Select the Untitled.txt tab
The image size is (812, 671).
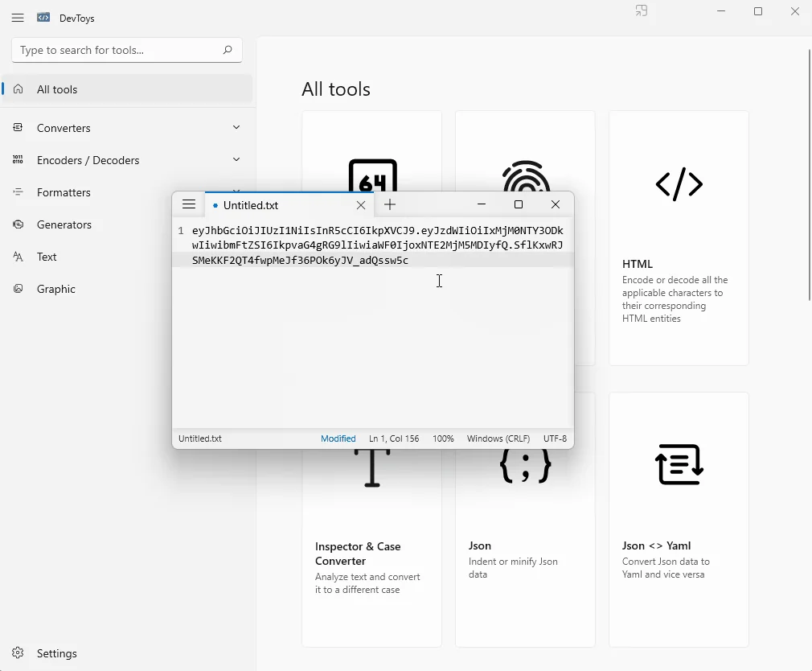249,205
